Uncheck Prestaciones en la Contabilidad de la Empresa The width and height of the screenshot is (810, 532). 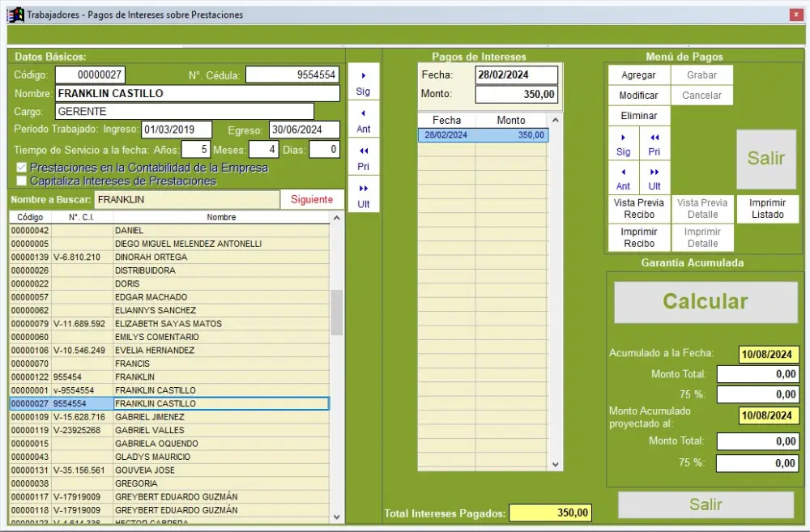[22, 168]
